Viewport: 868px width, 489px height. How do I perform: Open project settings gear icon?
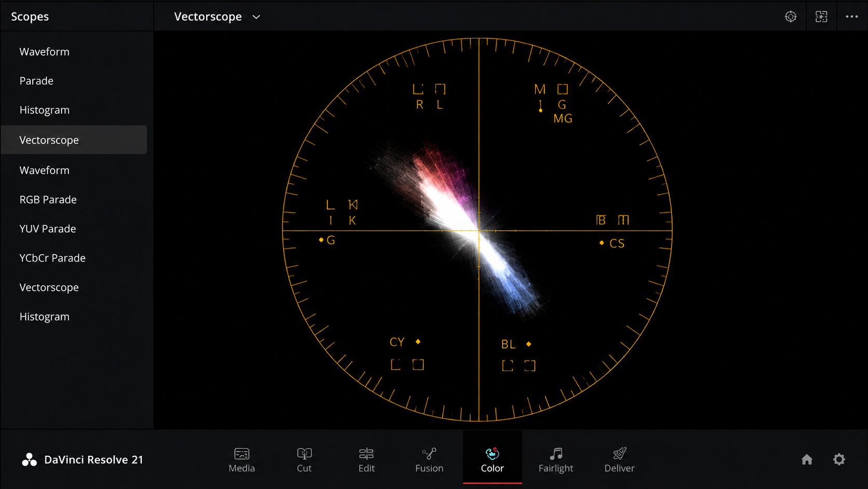click(x=839, y=459)
